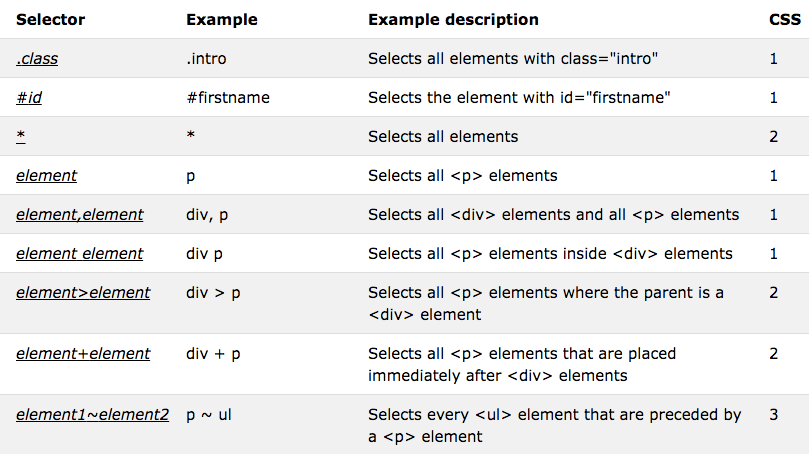Click the CSS version '3' cell
The height and width of the screenshot is (454, 809).
point(773,415)
